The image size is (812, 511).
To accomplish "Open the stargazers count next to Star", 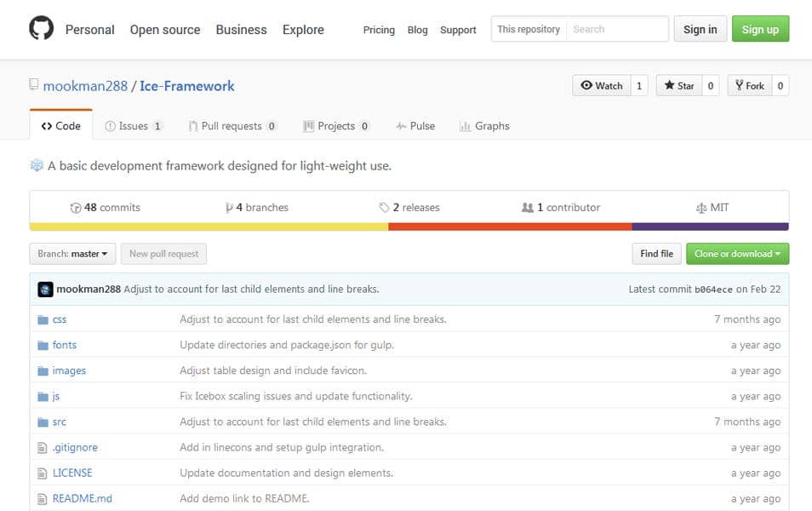I will [711, 85].
